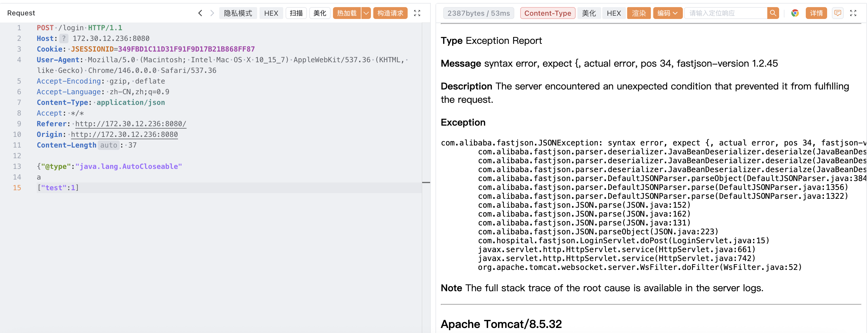Go to previous request with left chevron

click(200, 13)
